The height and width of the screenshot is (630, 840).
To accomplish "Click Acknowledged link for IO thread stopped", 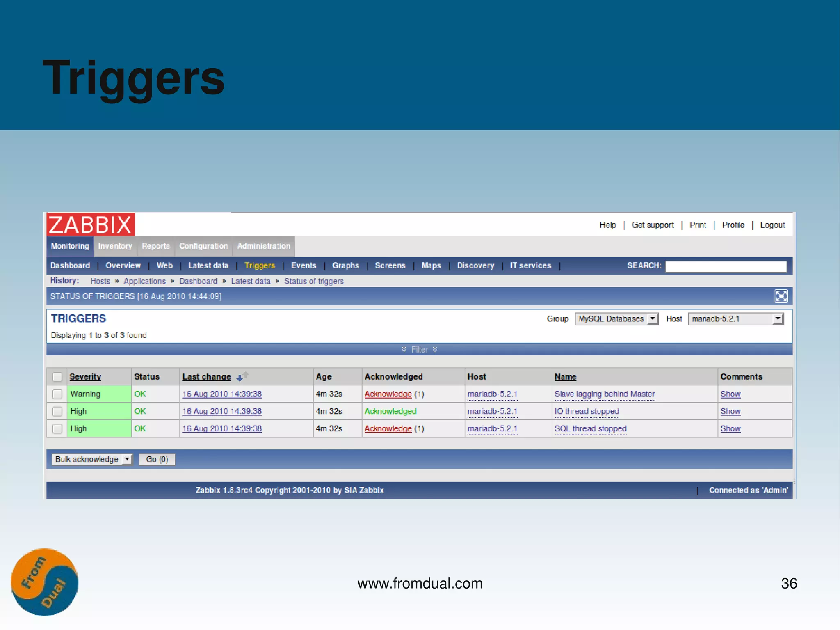I will click(390, 411).
